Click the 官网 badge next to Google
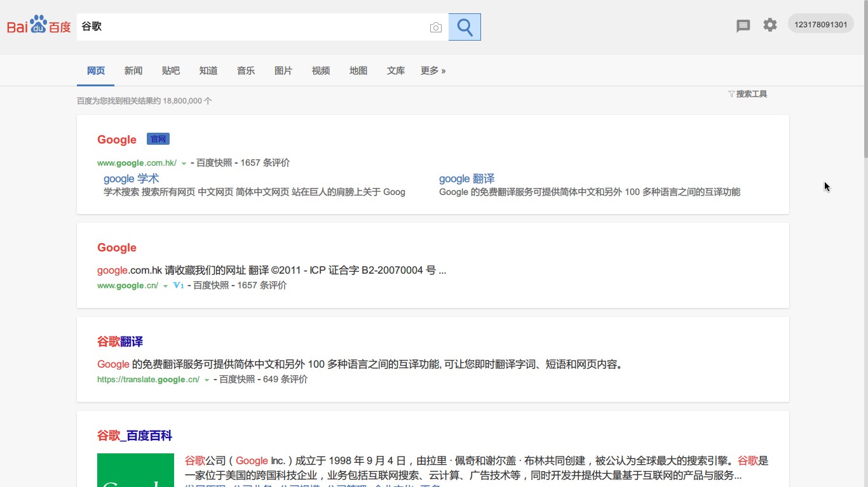The height and width of the screenshot is (487, 868). (158, 138)
